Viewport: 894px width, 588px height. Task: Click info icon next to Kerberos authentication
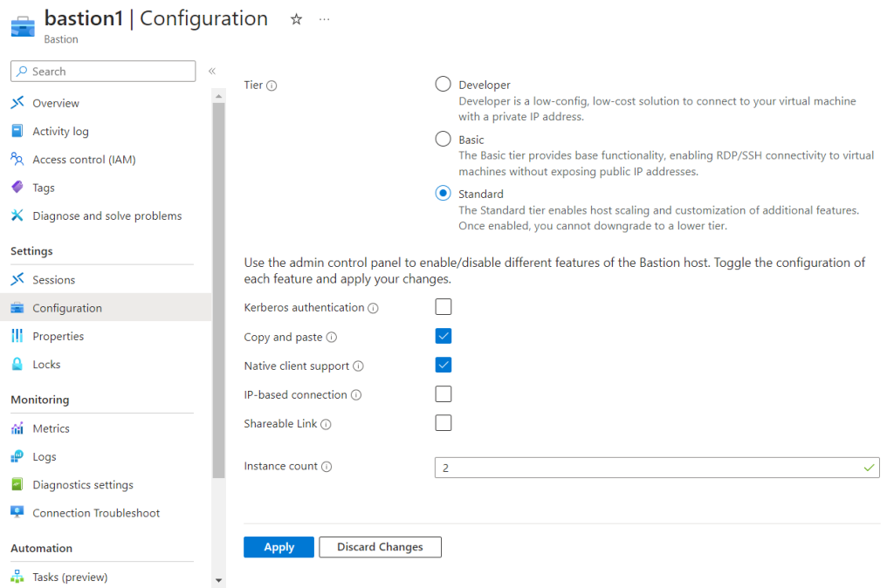point(373,308)
